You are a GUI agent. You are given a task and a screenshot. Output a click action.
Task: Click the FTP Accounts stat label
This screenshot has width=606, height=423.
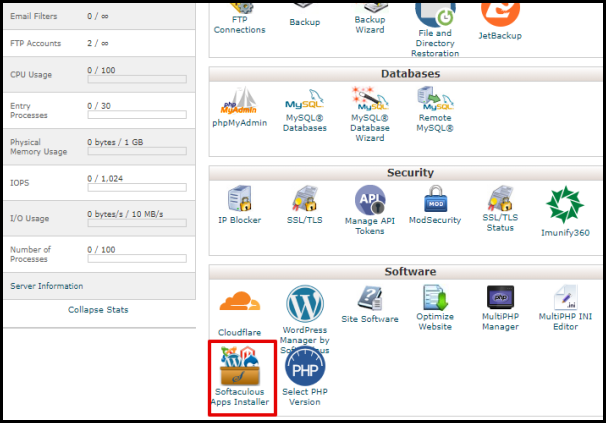36,43
